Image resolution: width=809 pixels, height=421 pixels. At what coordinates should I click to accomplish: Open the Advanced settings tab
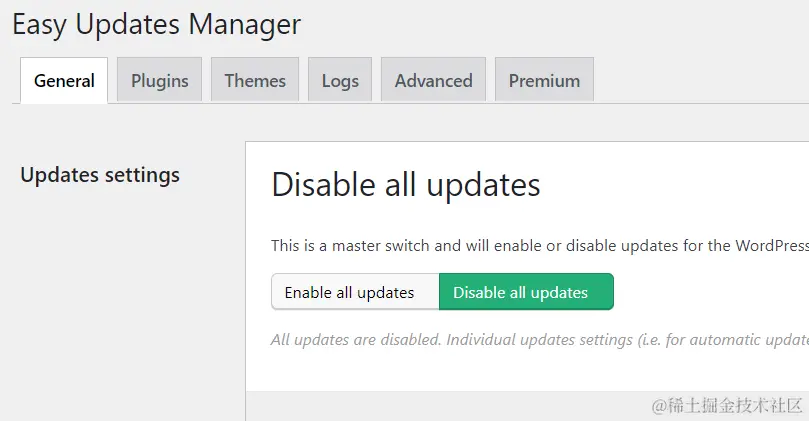(x=433, y=81)
